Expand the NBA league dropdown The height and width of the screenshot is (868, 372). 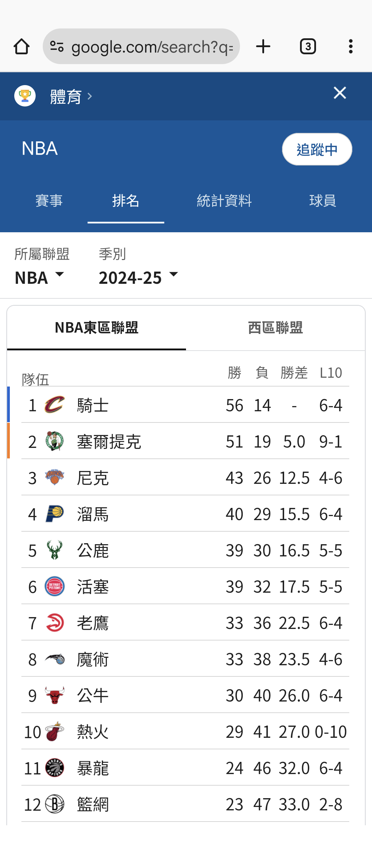(39, 278)
